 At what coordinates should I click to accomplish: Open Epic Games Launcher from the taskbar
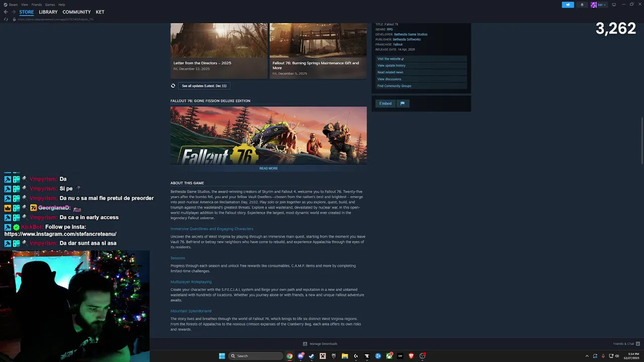(x=334, y=356)
